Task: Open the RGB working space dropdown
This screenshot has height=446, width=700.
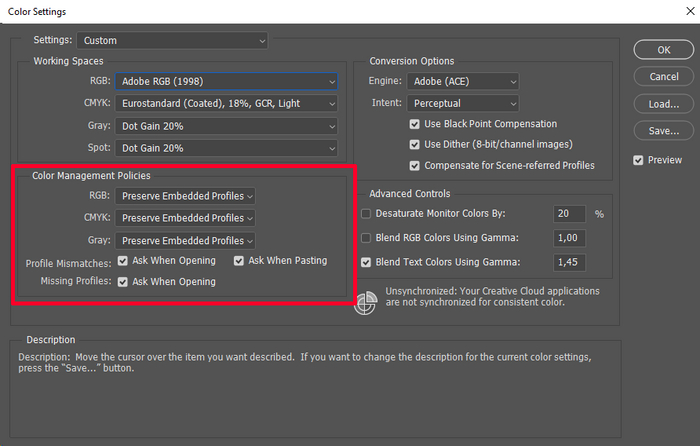Action: pyautogui.click(x=226, y=81)
